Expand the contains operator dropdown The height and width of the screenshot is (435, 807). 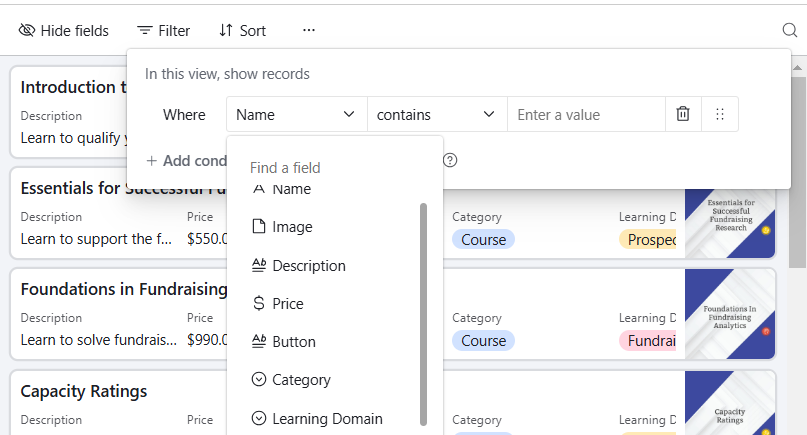pyautogui.click(x=436, y=115)
